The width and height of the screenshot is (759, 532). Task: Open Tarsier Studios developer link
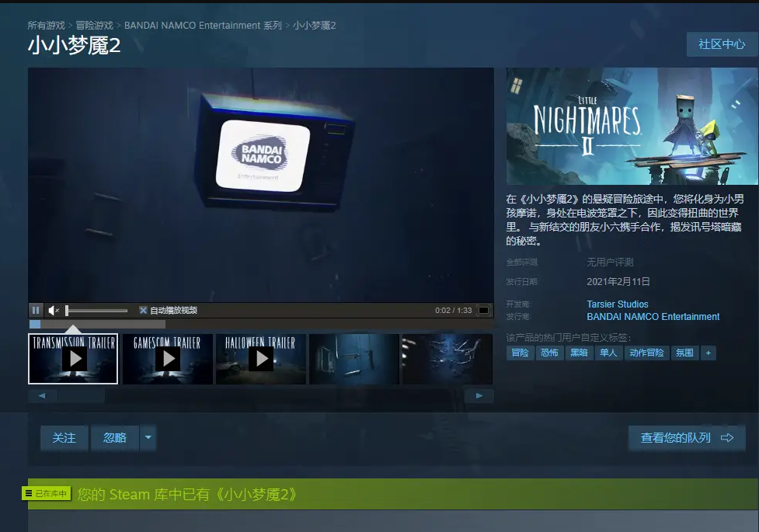617,304
